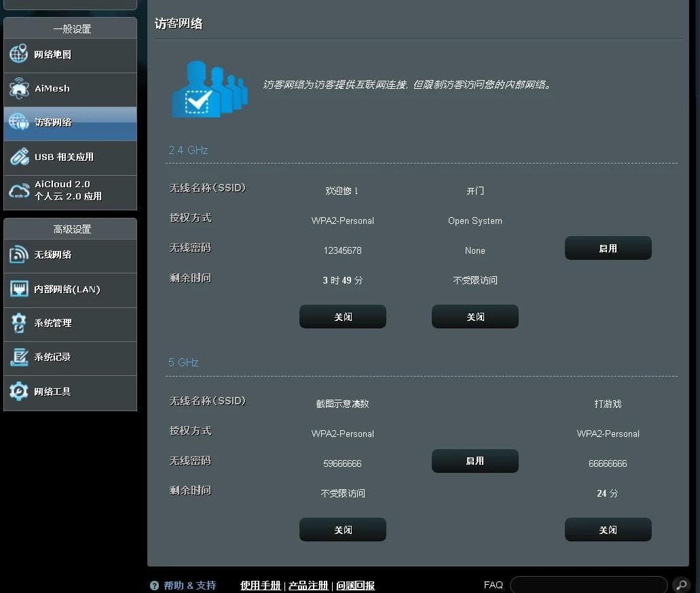Click the AiCloud 2.0 cloud icon
Image resolution: width=700 pixels, height=593 pixels.
[x=19, y=191]
